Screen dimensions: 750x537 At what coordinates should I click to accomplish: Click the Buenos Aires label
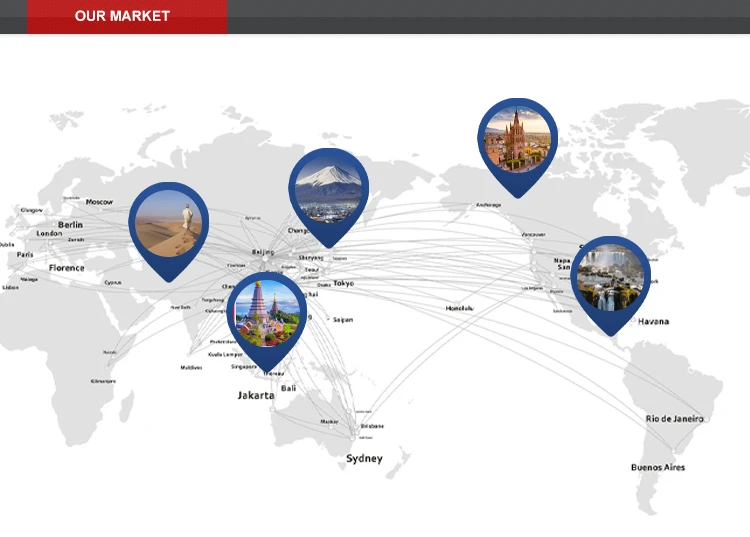[x=658, y=467]
